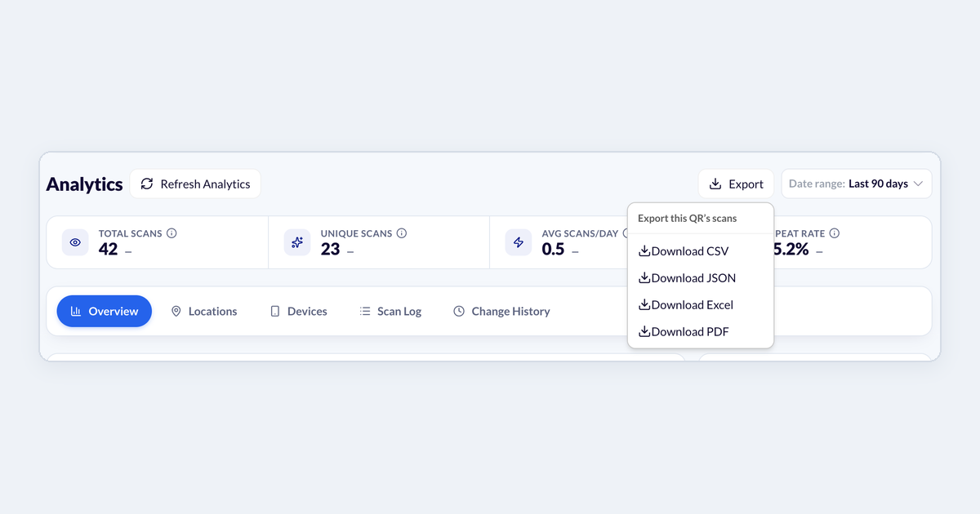Screen dimensions: 980x514
Task: Open the Export menu button
Action: (736, 184)
